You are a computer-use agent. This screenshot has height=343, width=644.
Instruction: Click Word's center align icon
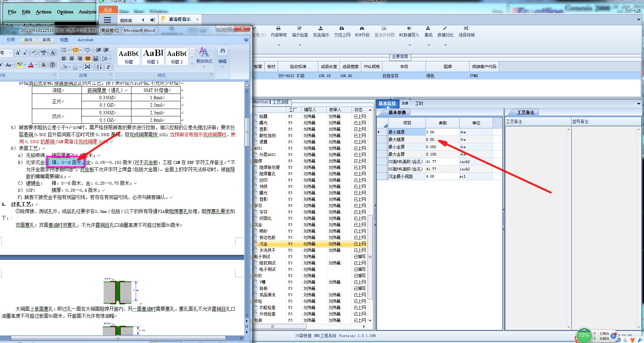(x=72, y=59)
